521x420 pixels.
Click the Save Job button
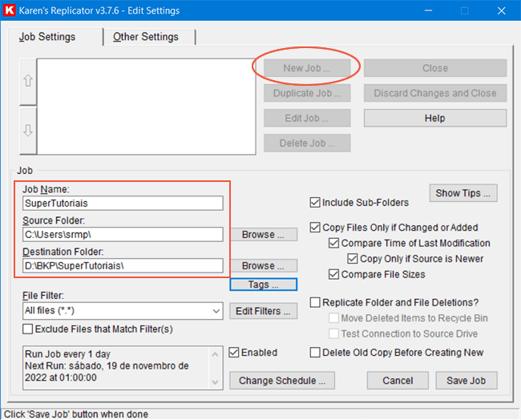point(471,381)
